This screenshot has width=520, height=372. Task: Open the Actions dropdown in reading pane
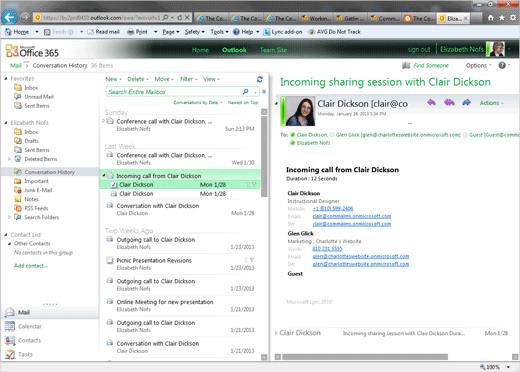pyautogui.click(x=491, y=103)
